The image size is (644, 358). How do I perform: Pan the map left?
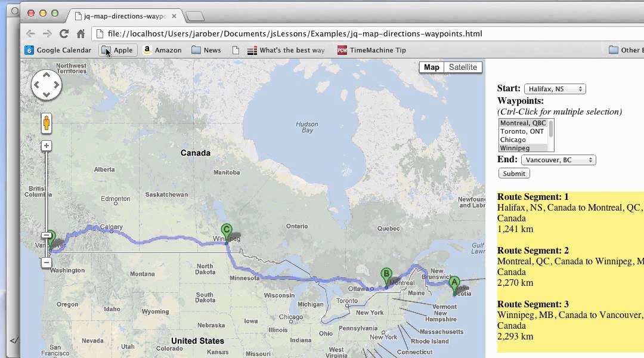tap(36, 85)
